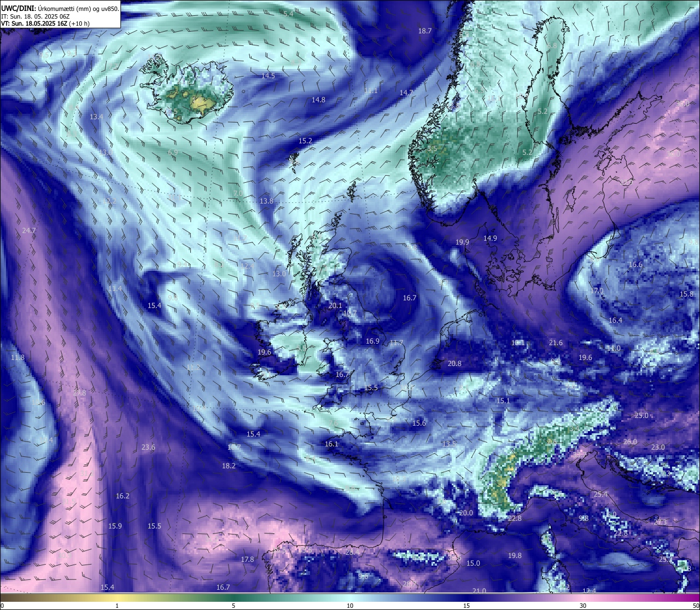Click the map value 15.1
The height and width of the screenshot is (610, 700).
[x=503, y=401]
